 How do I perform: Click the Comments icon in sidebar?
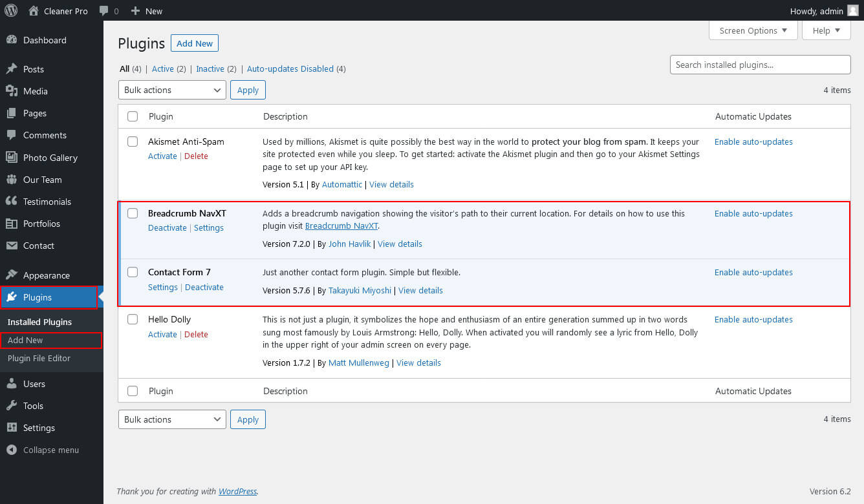tap(12, 135)
